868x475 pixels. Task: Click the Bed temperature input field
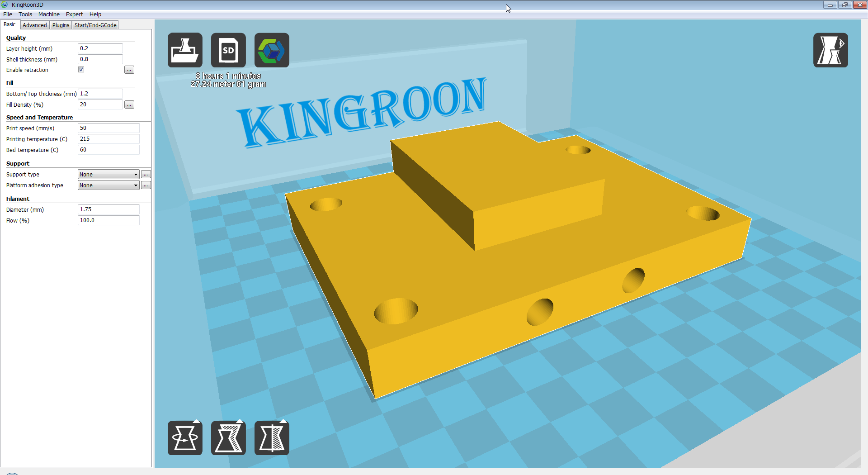point(108,150)
